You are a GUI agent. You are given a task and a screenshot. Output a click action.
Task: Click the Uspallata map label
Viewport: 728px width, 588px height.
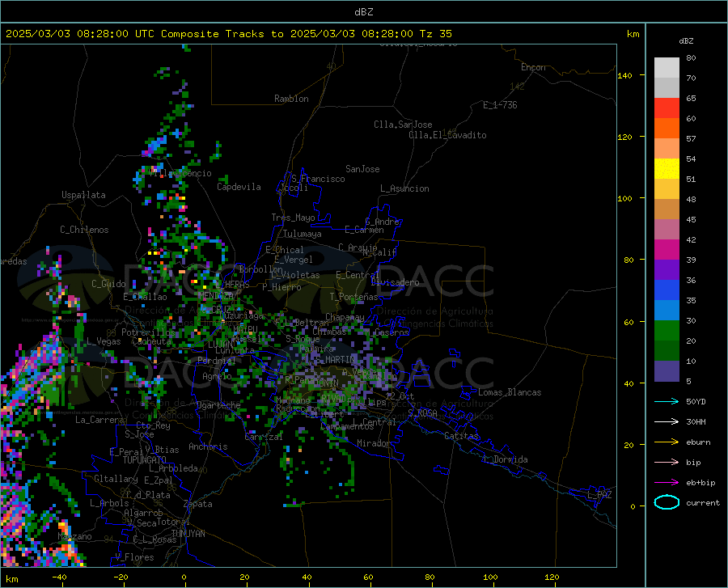pos(83,195)
